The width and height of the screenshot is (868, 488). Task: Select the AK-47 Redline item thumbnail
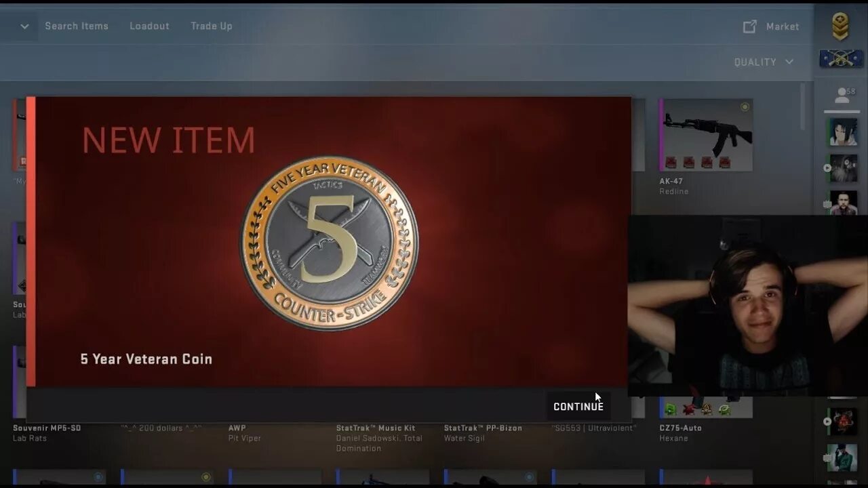pos(706,135)
